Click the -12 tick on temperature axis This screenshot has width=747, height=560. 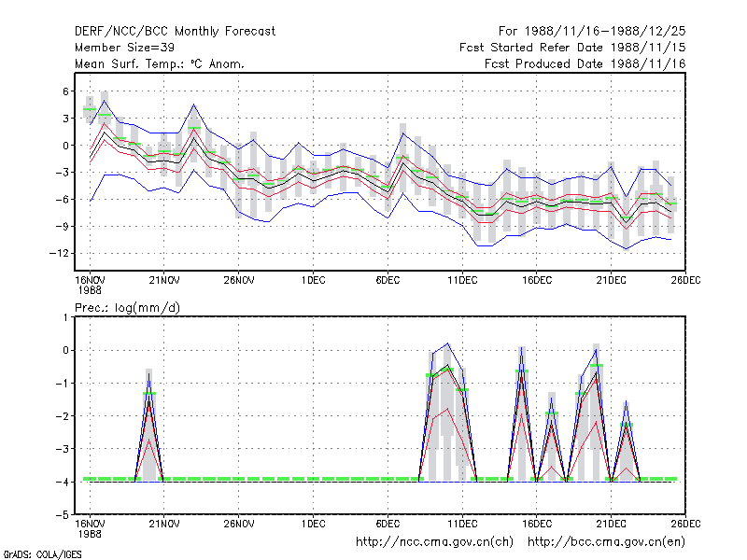click(x=59, y=253)
